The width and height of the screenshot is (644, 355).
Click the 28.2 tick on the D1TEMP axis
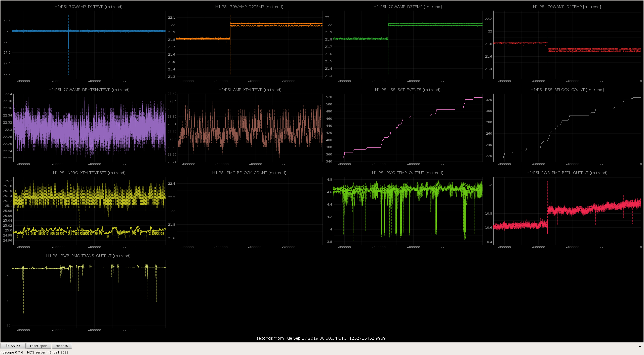coord(7,20)
